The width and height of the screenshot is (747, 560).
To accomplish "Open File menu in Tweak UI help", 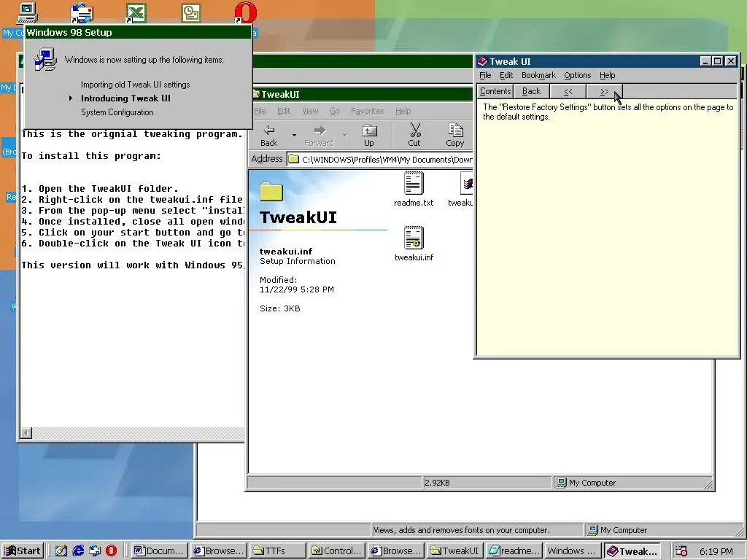I will (x=485, y=75).
